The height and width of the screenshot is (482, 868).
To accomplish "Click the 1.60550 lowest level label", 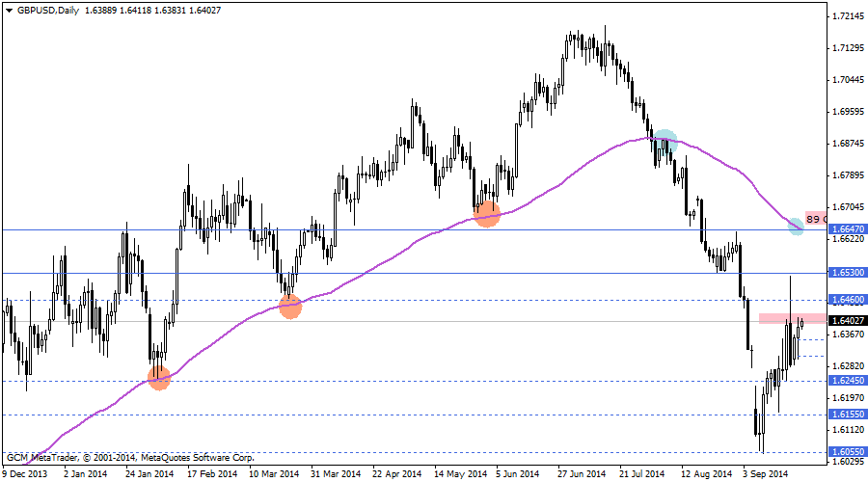I will point(847,452).
